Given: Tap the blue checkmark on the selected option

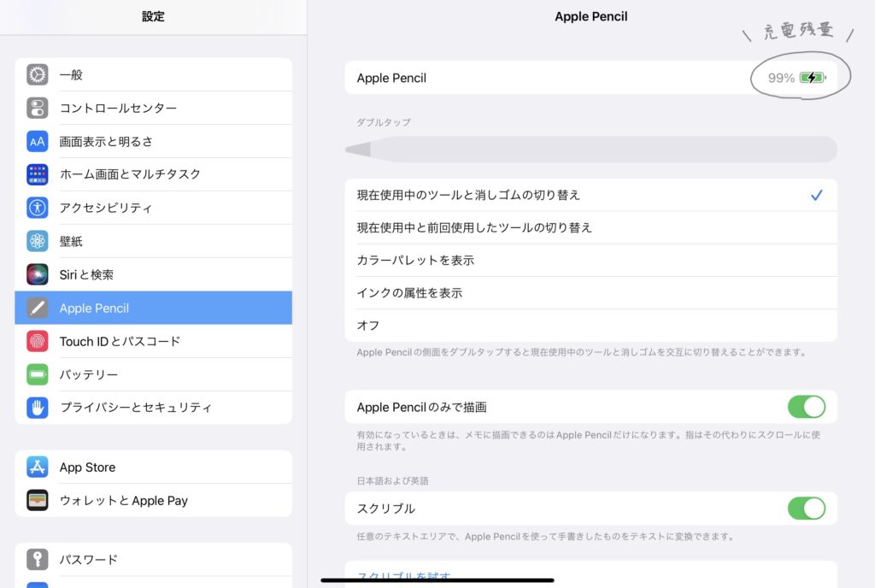Looking at the screenshot, I should point(816,195).
